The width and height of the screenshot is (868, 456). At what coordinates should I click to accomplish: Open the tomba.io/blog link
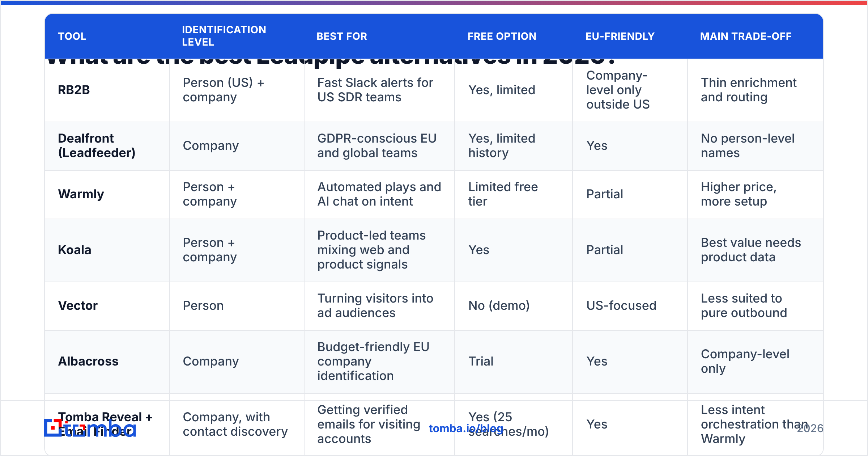pos(466,428)
